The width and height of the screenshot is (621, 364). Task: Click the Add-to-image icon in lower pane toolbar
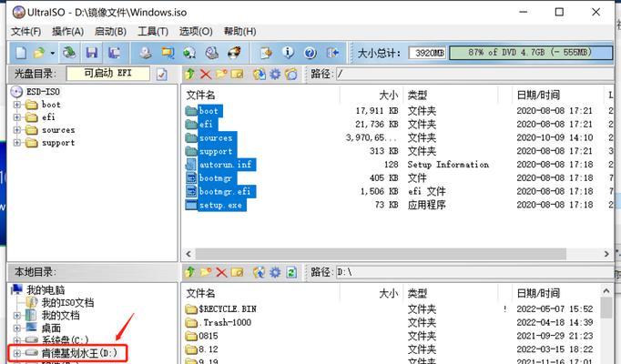[259, 272]
